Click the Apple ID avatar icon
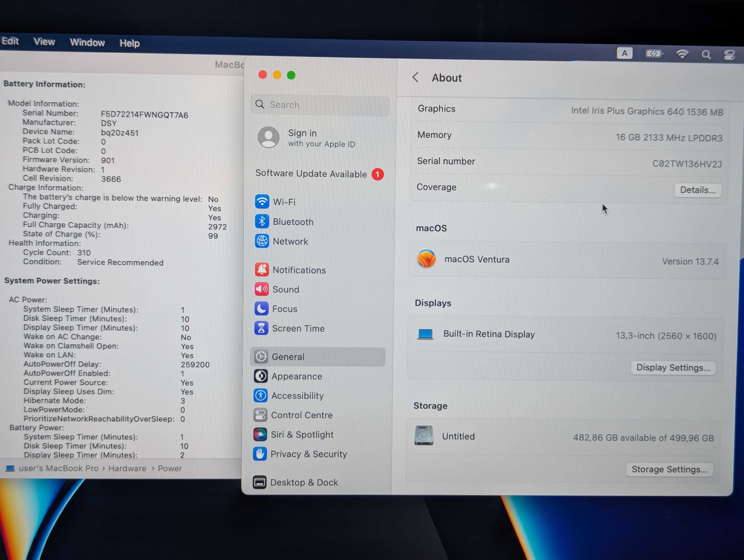This screenshot has height=560, width=744. click(268, 137)
